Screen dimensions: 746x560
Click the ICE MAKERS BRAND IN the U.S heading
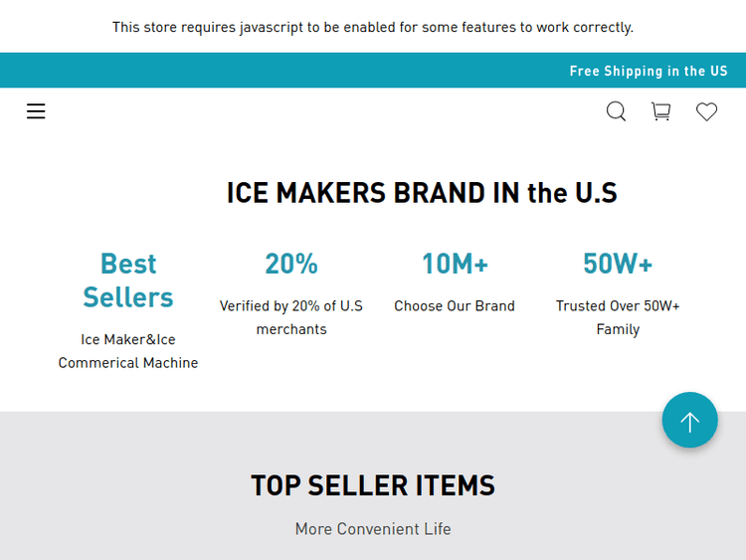click(x=422, y=192)
